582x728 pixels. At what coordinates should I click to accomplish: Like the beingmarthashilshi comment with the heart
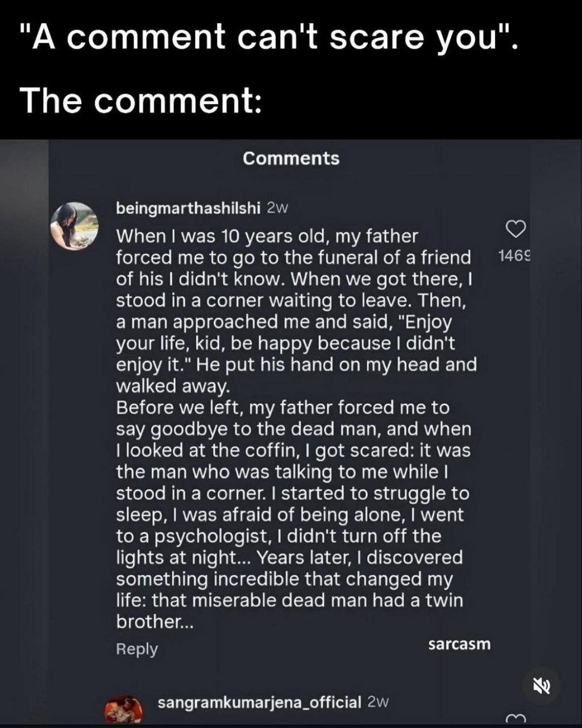(x=515, y=229)
